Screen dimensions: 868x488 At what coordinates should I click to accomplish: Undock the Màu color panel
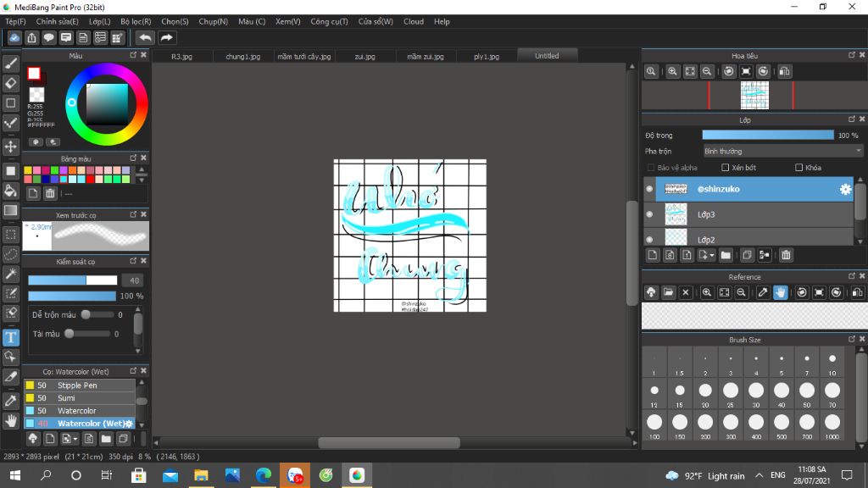coord(133,55)
